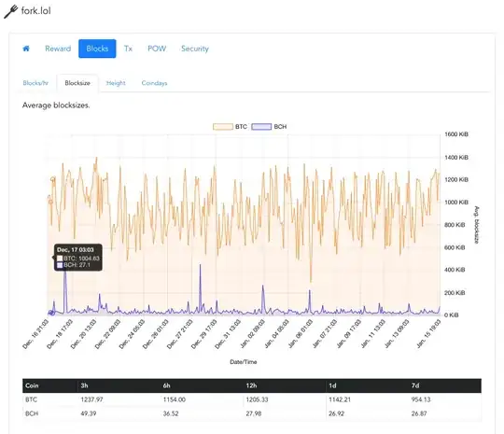Click the fork.lol site title

point(36,10)
